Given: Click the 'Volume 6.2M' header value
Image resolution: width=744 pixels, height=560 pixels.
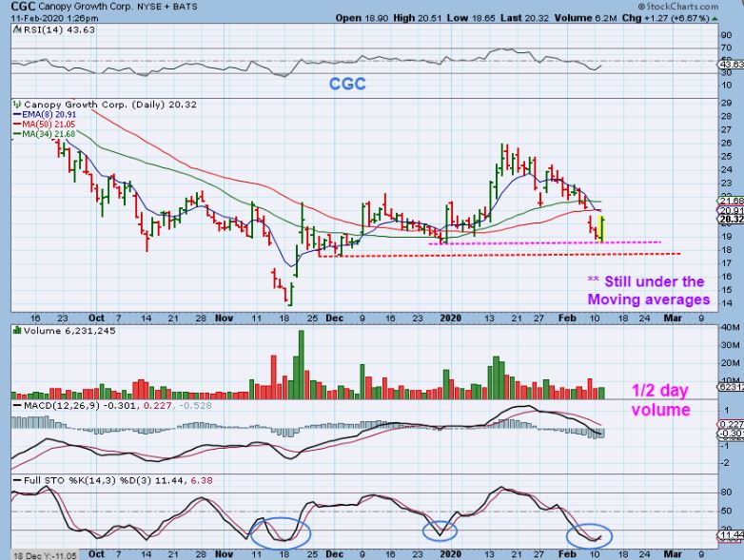Looking at the screenshot, I should (585, 18).
